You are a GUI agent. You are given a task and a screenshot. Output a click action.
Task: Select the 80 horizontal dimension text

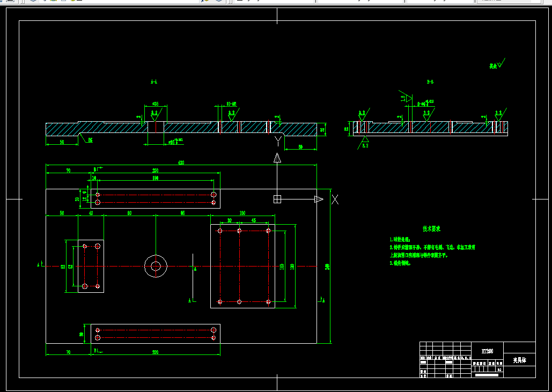pos(130,213)
